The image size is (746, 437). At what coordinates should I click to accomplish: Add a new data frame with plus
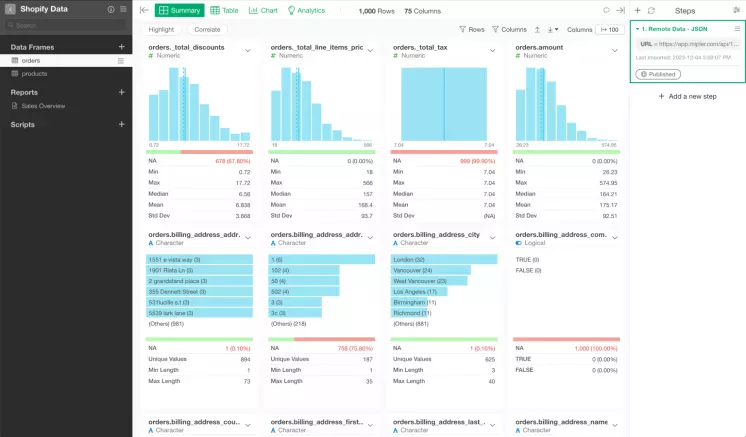(121, 47)
